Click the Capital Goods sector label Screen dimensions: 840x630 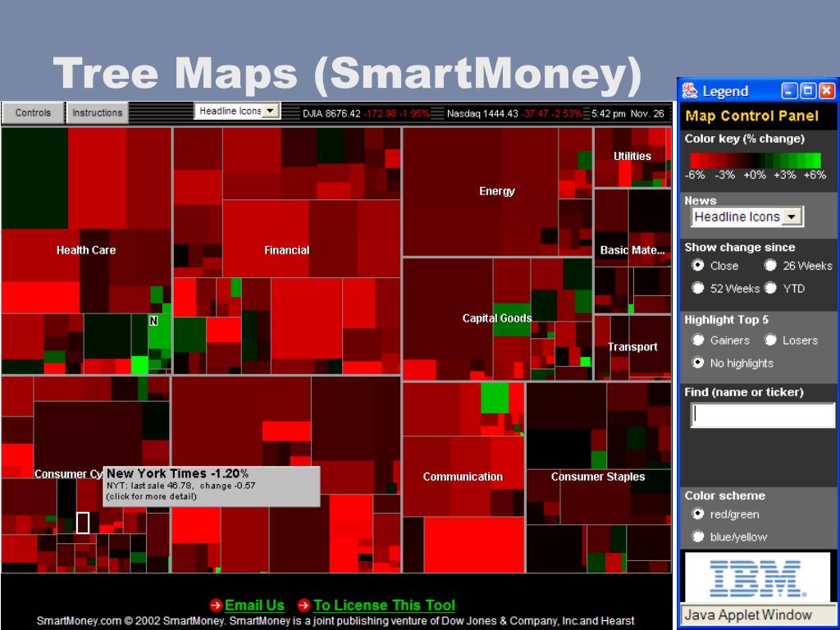(x=497, y=318)
